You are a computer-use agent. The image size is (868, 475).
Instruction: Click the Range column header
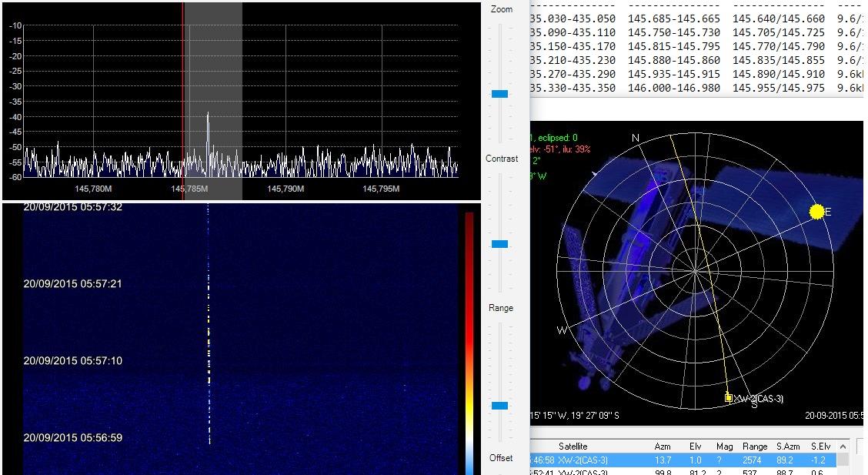(754, 447)
